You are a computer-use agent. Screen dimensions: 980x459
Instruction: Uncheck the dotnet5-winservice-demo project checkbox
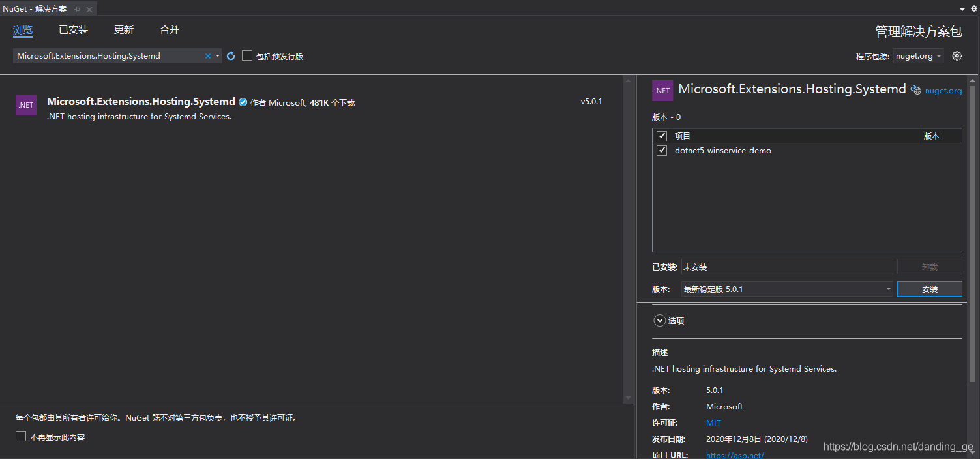[662, 151]
